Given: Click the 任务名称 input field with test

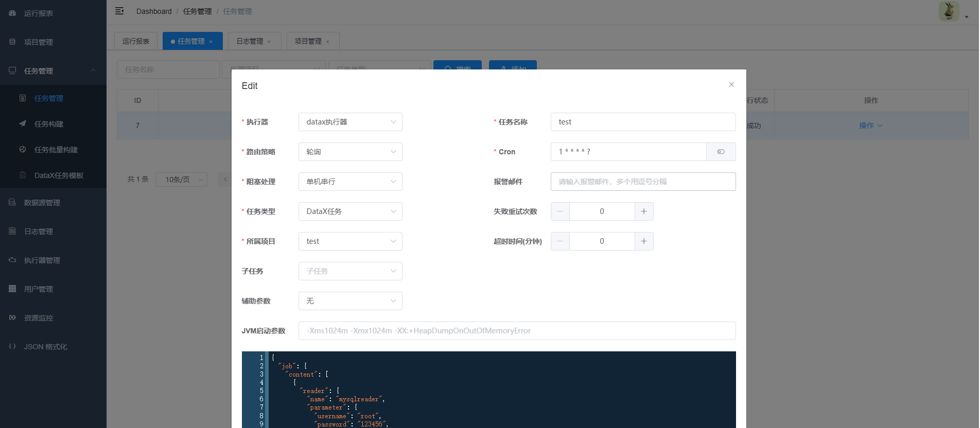Looking at the screenshot, I should click(643, 122).
